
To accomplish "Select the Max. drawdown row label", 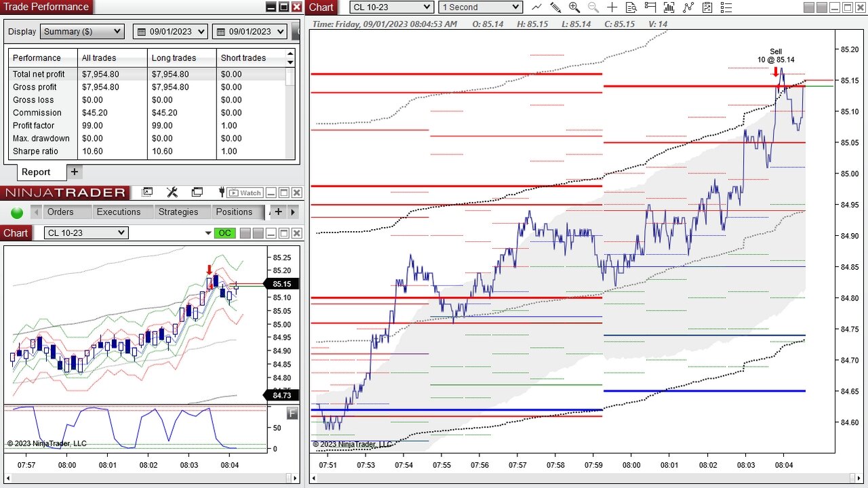I will (41, 138).
